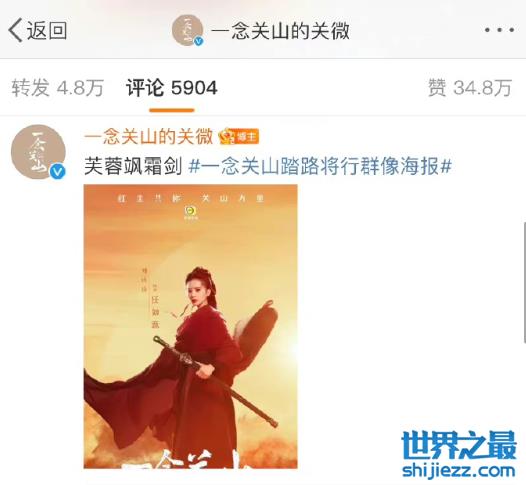Click the 世界之最 watermark logo
The image size is (526, 485).
pos(459,445)
